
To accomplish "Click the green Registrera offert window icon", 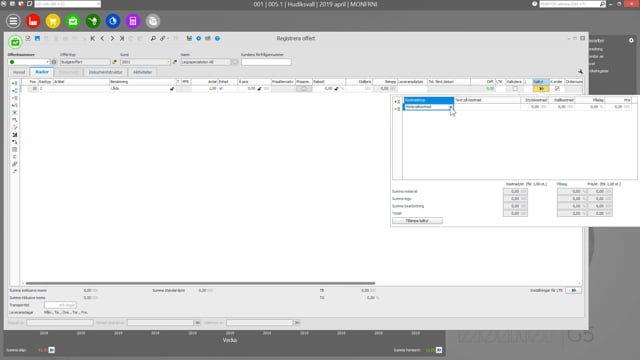I will tap(15, 41).
